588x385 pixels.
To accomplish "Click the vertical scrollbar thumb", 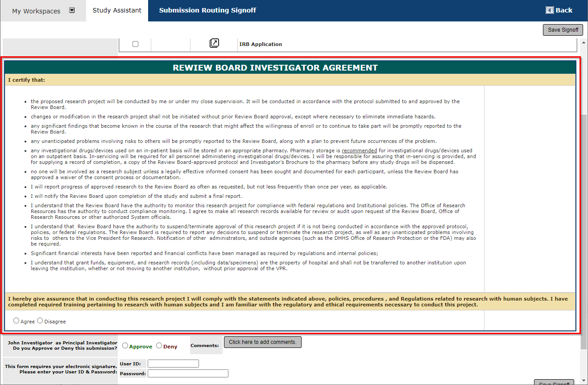I will coord(584,231).
